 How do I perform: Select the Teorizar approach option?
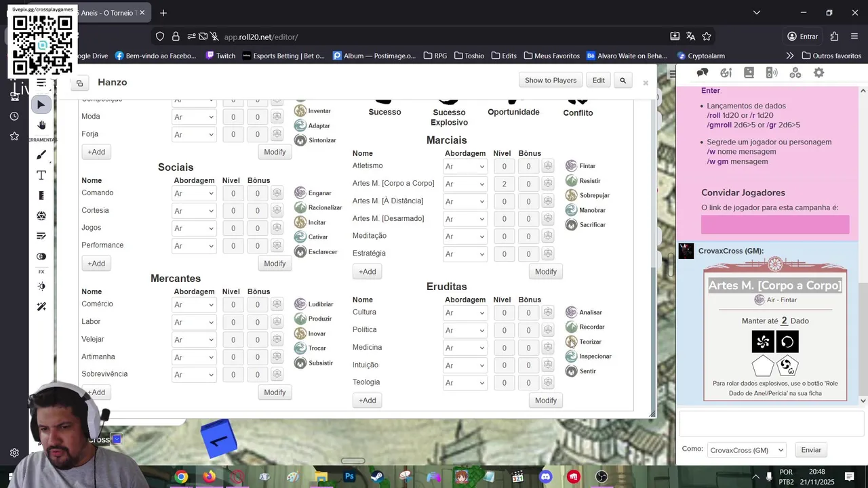click(583, 342)
